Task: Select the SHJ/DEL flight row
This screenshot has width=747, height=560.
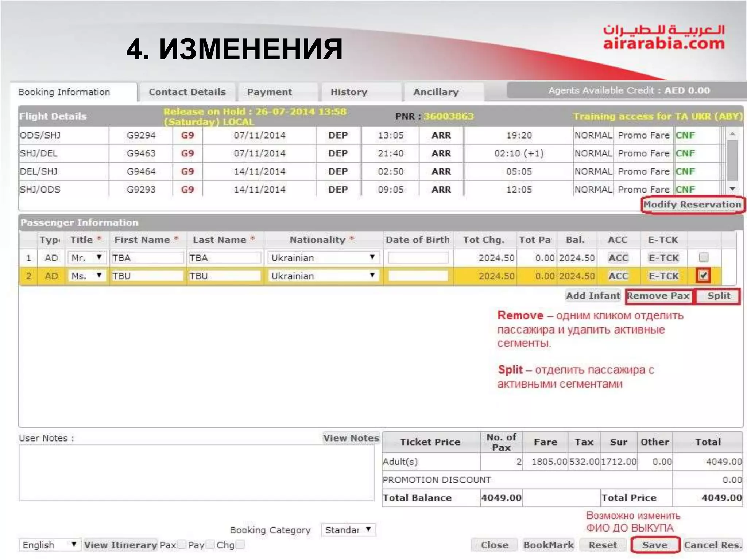Action: (370, 153)
